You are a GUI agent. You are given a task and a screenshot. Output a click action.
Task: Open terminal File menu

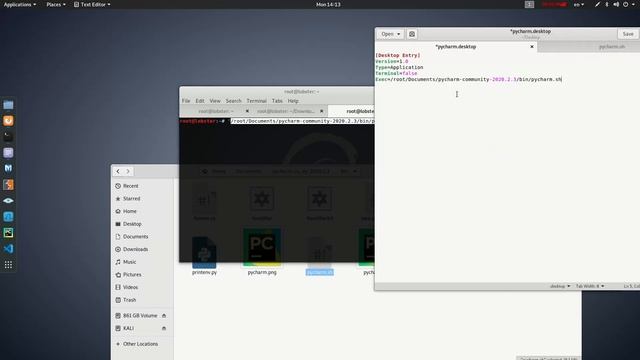point(186,101)
